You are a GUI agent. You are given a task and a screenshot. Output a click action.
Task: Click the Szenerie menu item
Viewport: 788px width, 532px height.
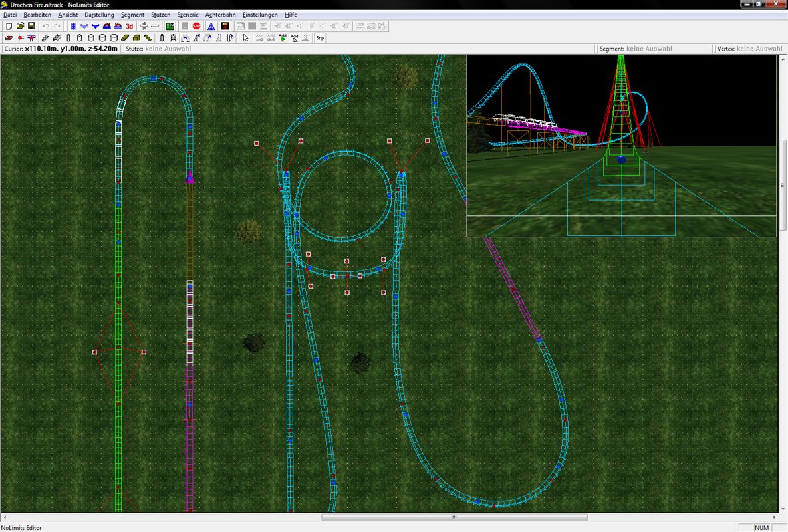(x=188, y=15)
